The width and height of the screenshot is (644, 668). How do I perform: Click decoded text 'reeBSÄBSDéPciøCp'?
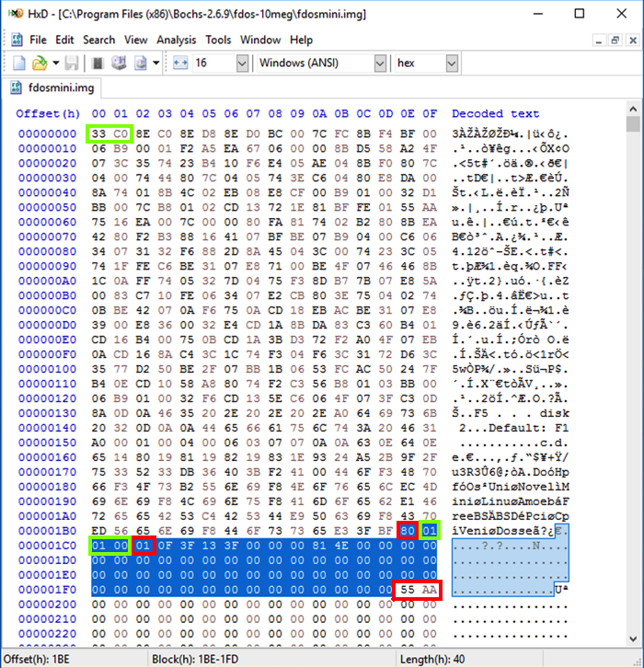[511, 516]
